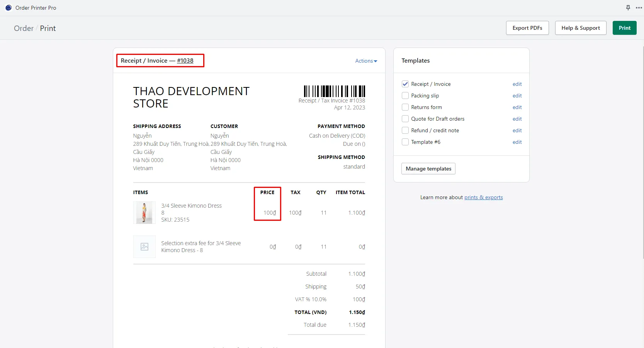Click the Order Printer Pro app logo
The width and height of the screenshot is (644, 348).
point(8,8)
